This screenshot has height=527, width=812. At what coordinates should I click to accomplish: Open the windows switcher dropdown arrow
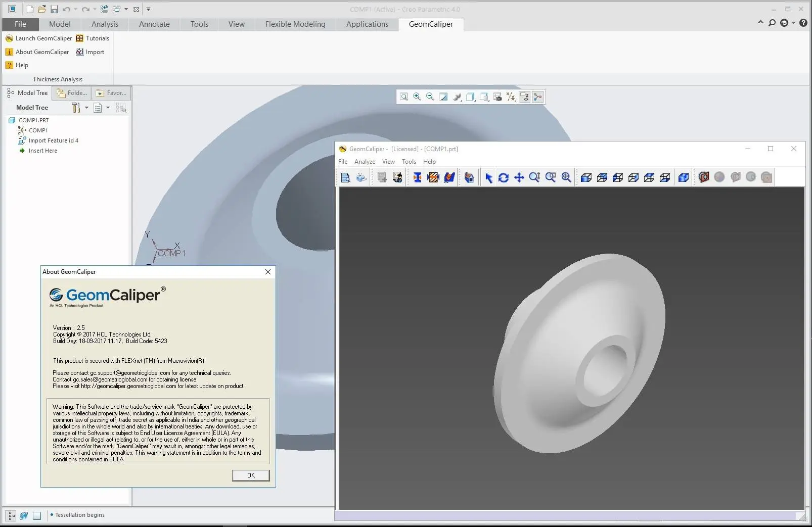click(x=126, y=9)
